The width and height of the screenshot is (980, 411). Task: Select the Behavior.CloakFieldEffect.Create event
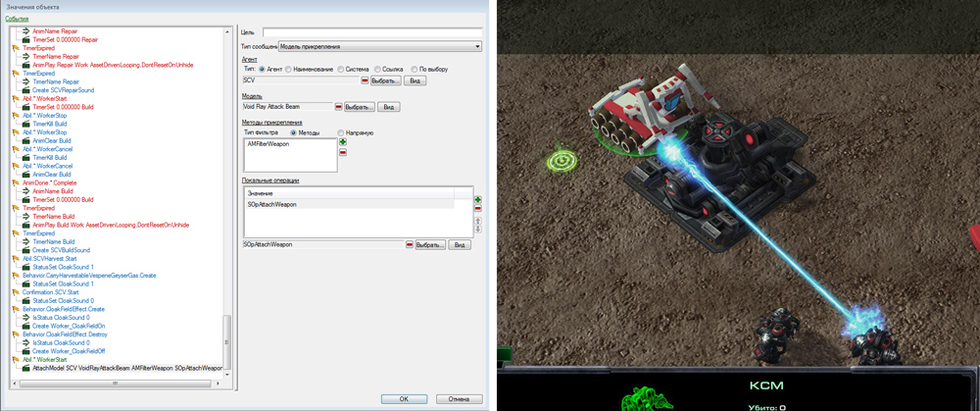(x=64, y=309)
